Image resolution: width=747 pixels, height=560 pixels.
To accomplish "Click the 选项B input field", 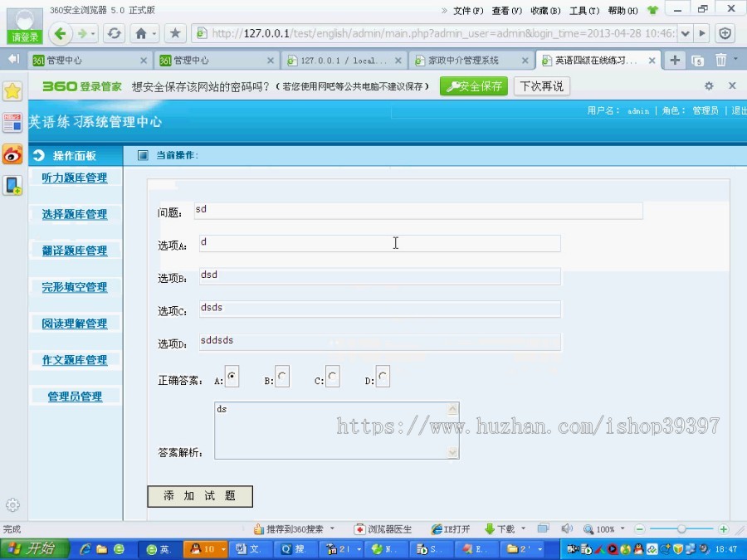I will click(379, 276).
